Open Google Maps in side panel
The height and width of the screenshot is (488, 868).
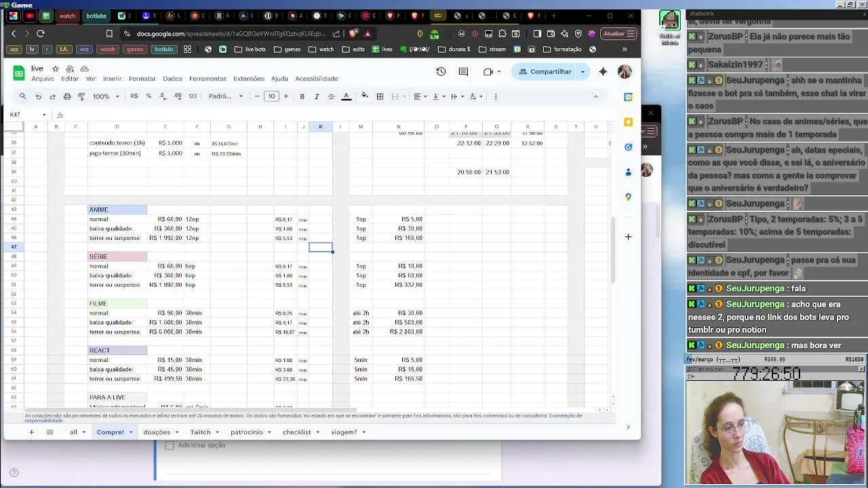click(x=629, y=197)
